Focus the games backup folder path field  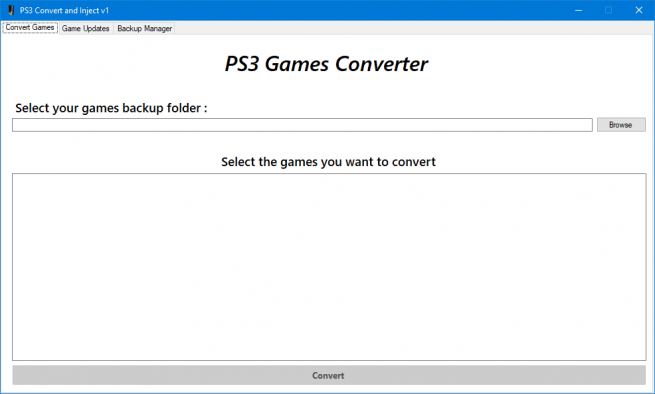pos(302,125)
